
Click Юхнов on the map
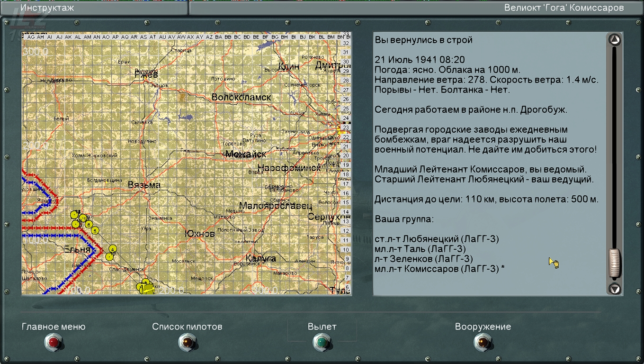coord(199,234)
